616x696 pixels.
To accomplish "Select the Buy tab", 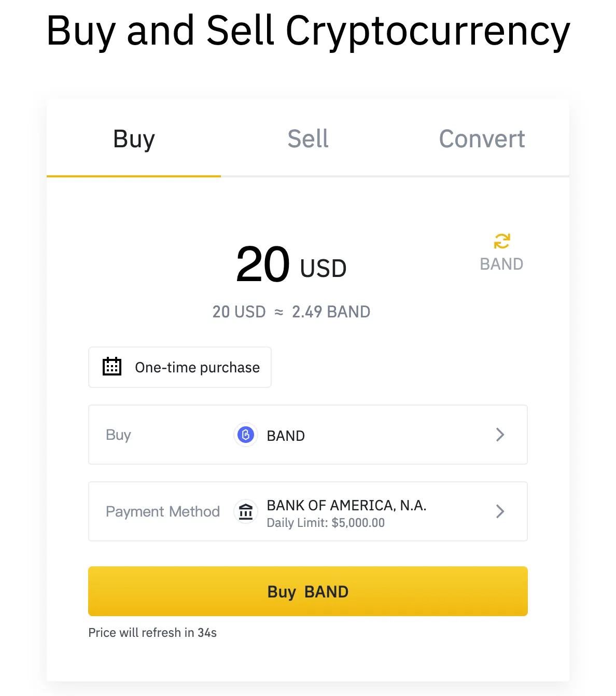I will [134, 139].
